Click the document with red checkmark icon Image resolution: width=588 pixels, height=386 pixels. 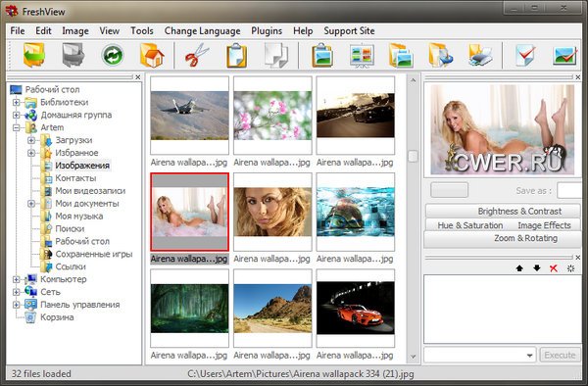point(525,56)
